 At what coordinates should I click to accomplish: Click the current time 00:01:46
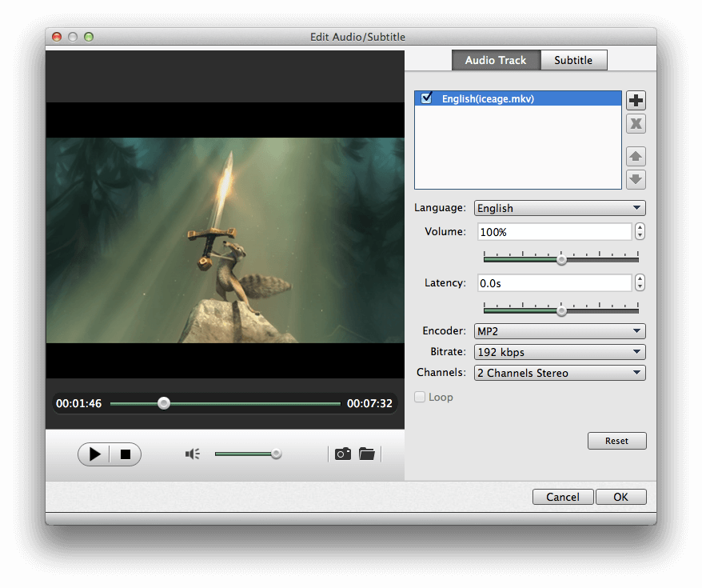[79, 403]
